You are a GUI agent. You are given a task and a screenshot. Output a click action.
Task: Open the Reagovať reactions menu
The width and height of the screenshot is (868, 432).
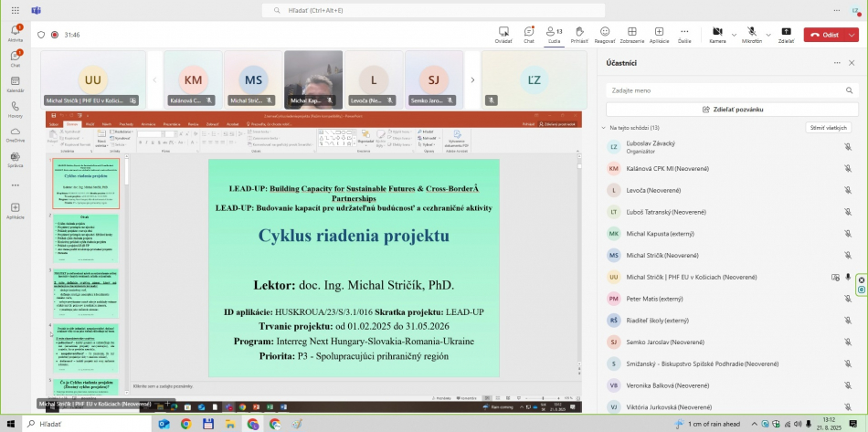pyautogui.click(x=605, y=34)
